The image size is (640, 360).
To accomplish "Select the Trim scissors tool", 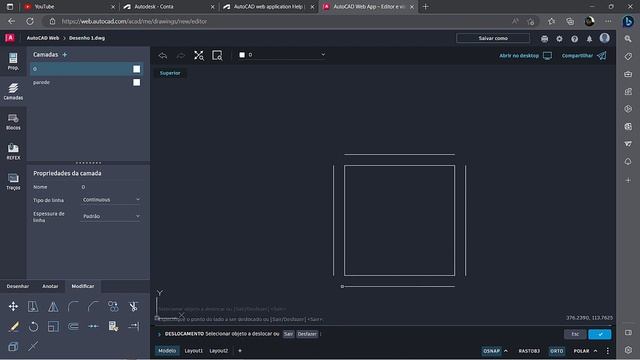I will [x=133, y=306].
